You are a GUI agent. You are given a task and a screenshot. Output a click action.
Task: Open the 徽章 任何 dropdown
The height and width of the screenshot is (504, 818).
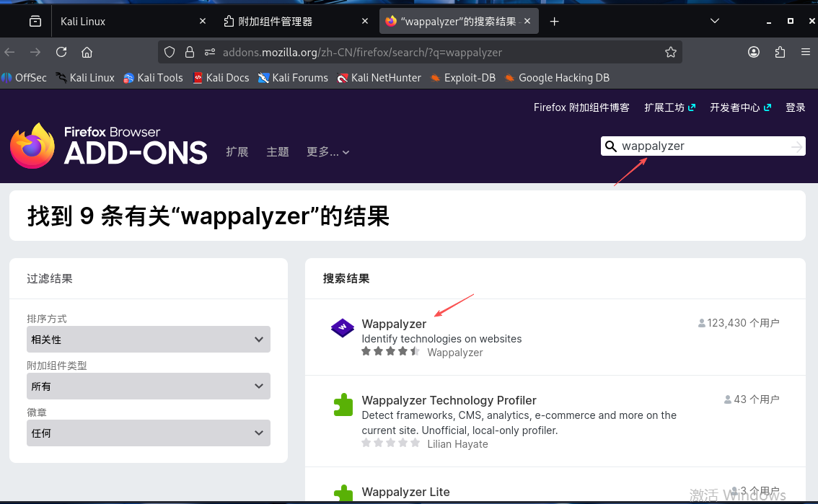pos(148,433)
